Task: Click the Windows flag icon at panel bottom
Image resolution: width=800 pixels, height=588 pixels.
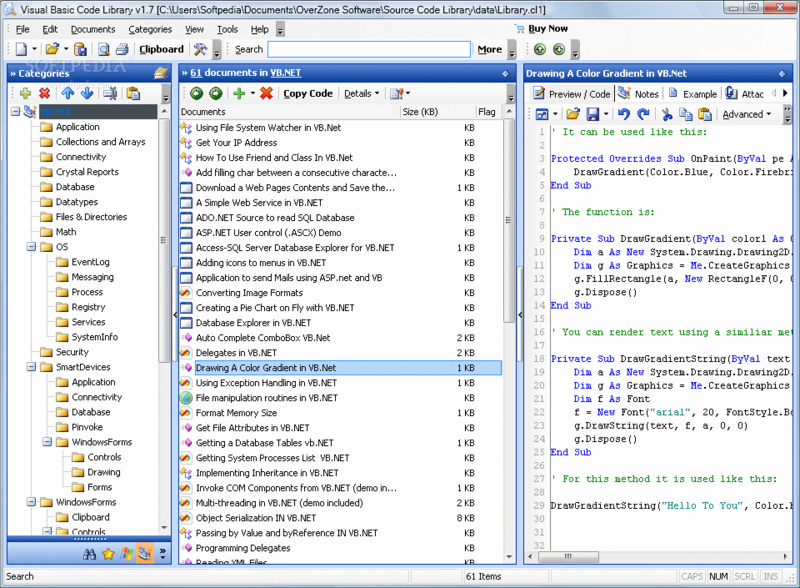Action: coord(127,554)
